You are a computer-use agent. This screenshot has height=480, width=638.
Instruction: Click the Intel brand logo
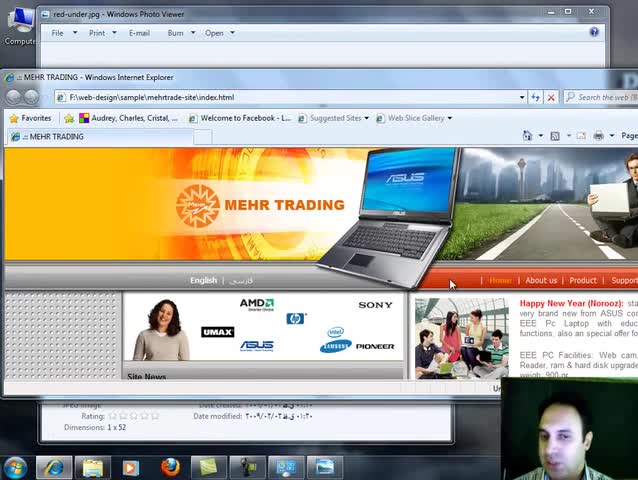336,332
